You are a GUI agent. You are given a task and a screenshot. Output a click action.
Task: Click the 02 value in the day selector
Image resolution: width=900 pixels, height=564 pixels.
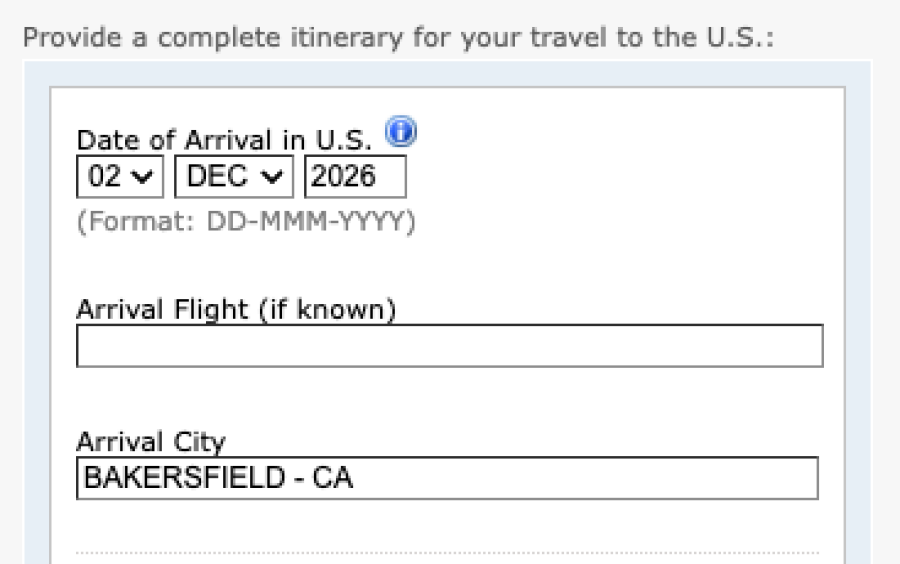click(x=104, y=177)
